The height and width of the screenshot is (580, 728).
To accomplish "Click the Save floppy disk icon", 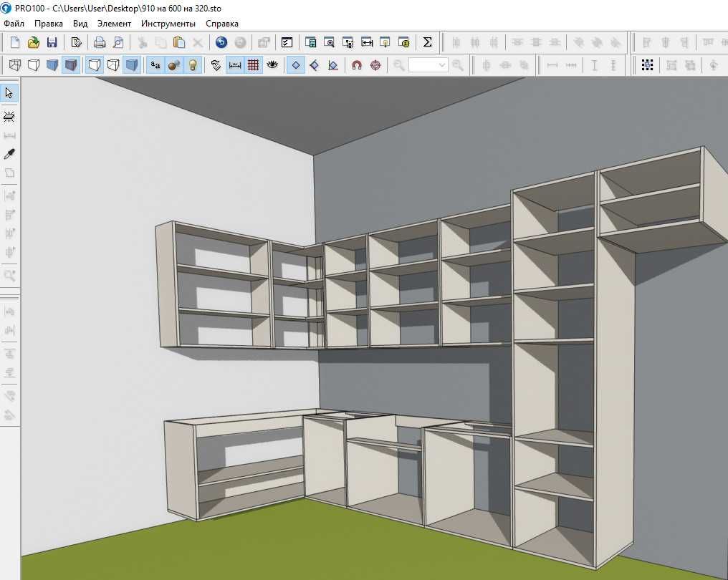I will click(52, 42).
